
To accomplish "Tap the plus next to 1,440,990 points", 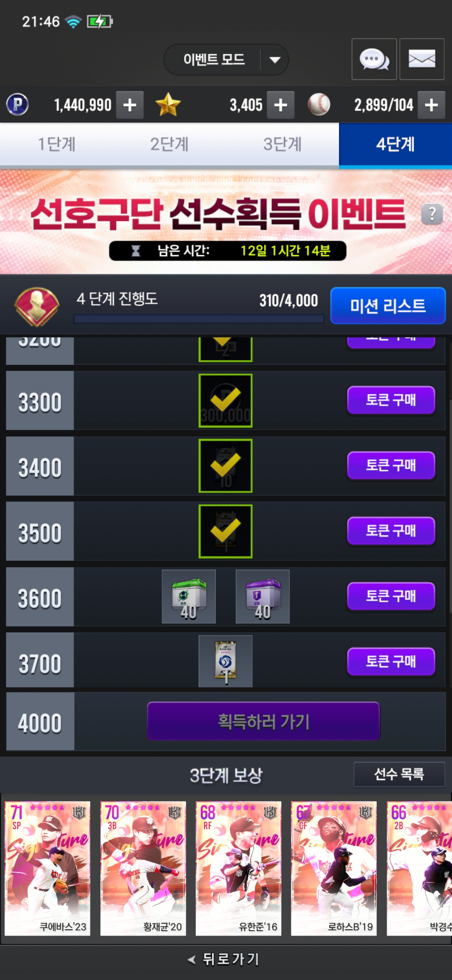I will (130, 105).
